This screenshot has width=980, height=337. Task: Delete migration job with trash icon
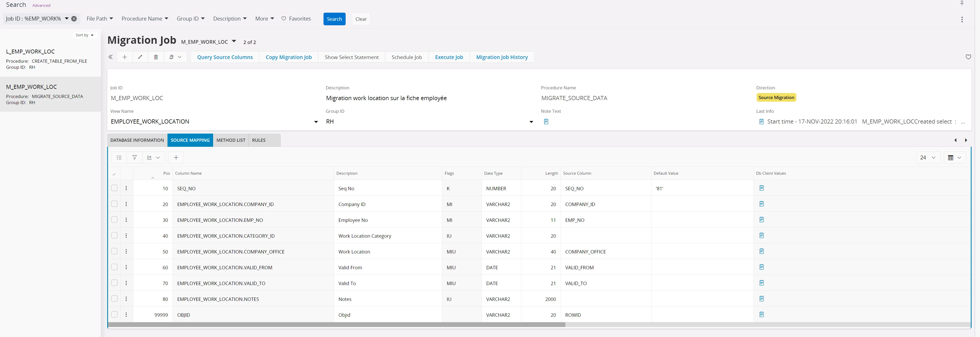(156, 57)
